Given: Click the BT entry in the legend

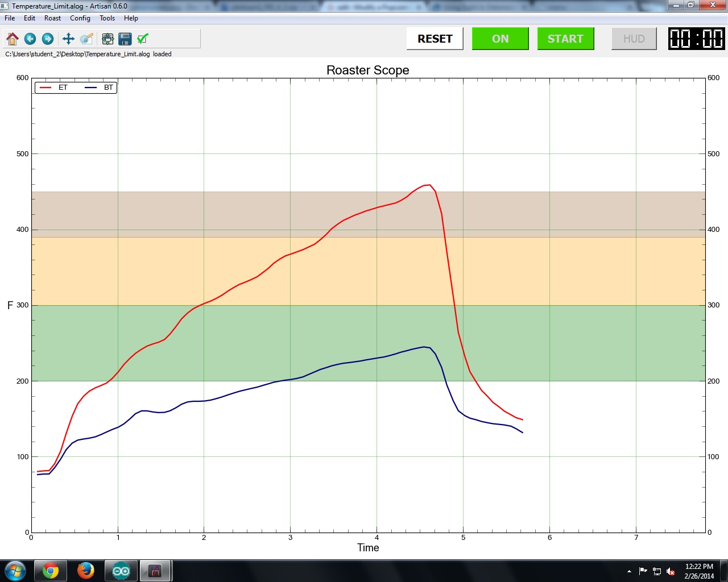Looking at the screenshot, I should click(100, 88).
